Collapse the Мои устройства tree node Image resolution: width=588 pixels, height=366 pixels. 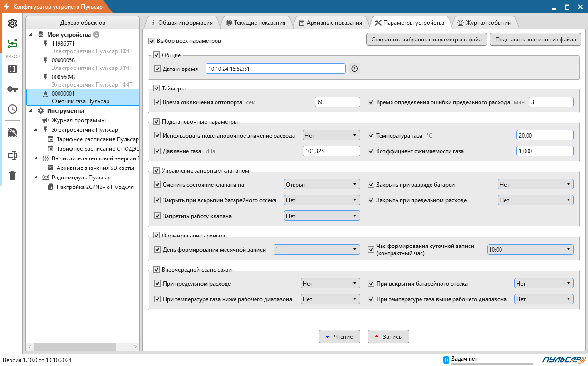pos(32,35)
